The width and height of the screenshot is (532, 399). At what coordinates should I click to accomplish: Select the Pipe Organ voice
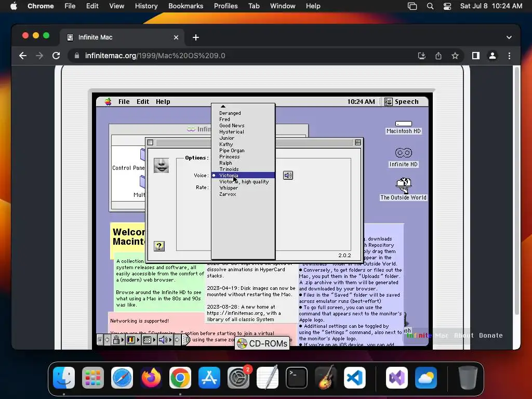tap(243, 151)
